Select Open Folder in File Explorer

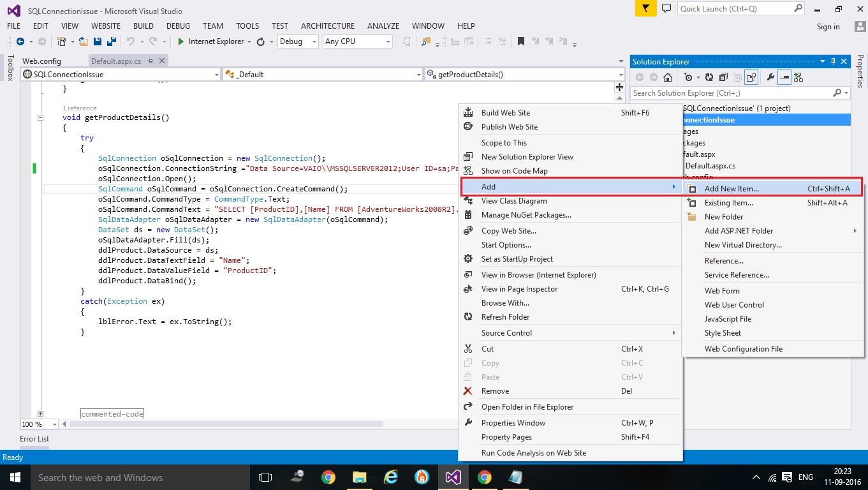tap(570, 407)
